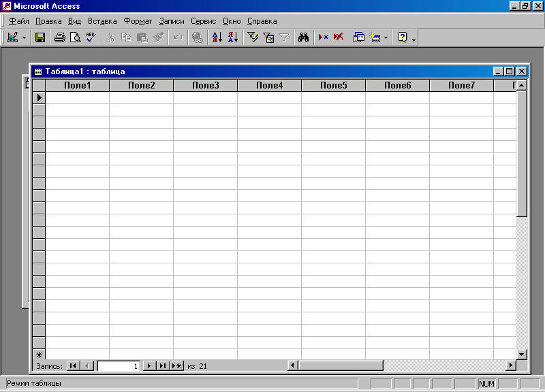Open the Окно menu
Screen dimensions: 545x392
coord(232,21)
